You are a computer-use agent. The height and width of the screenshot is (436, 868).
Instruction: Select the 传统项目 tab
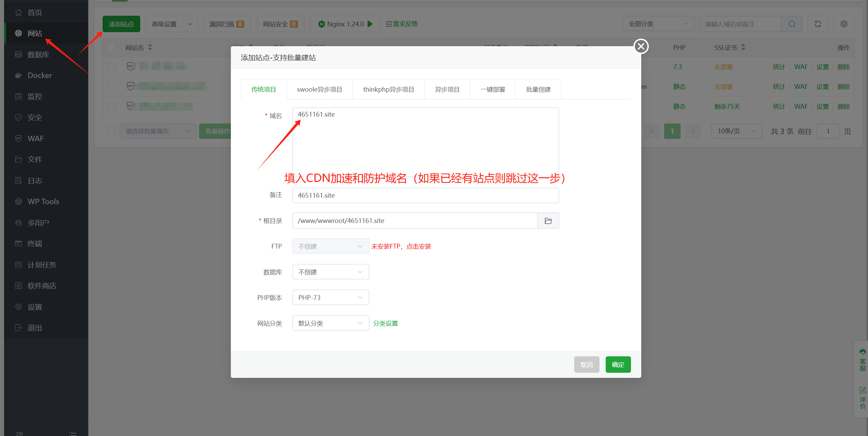pyautogui.click(x=264, y=89)
